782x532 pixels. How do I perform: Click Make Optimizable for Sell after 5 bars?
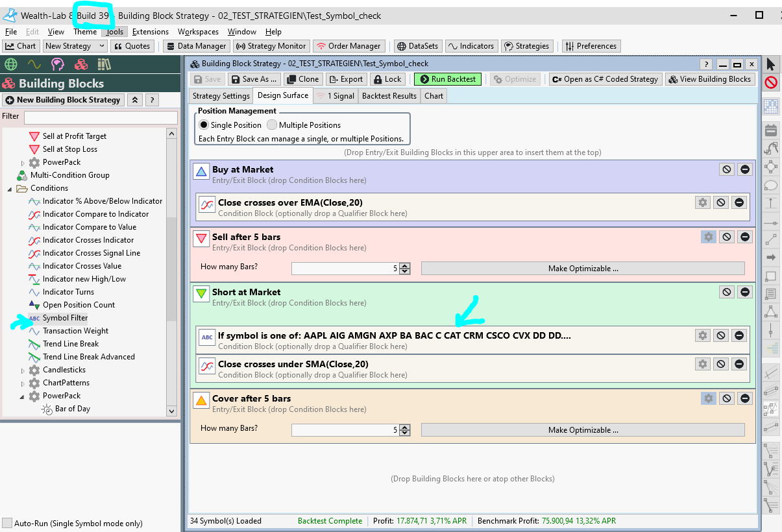pos(583,269)
